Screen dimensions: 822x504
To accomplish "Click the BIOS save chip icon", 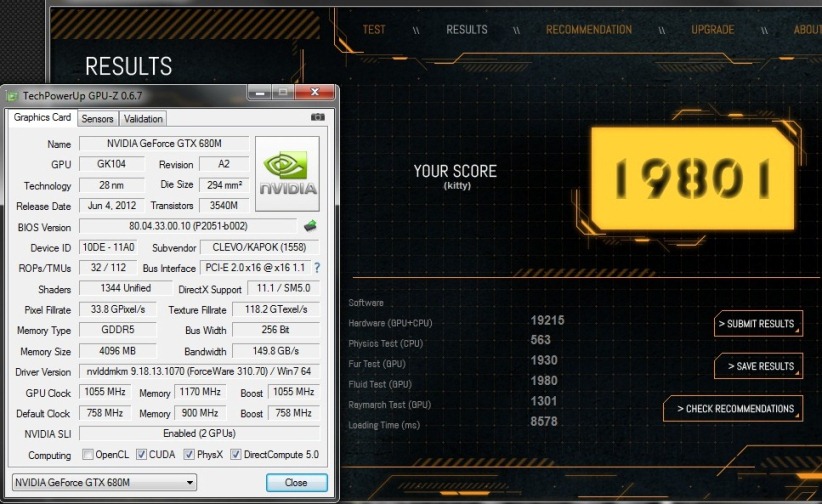I will [x=310, y=226].
